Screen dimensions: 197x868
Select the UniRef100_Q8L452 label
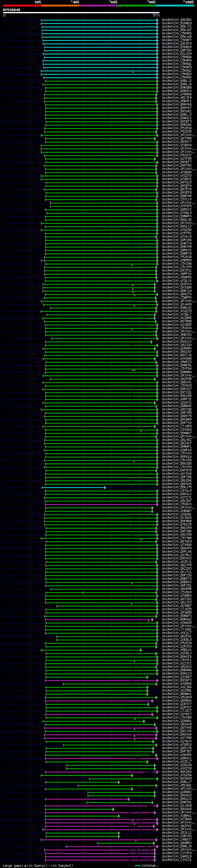177,440
